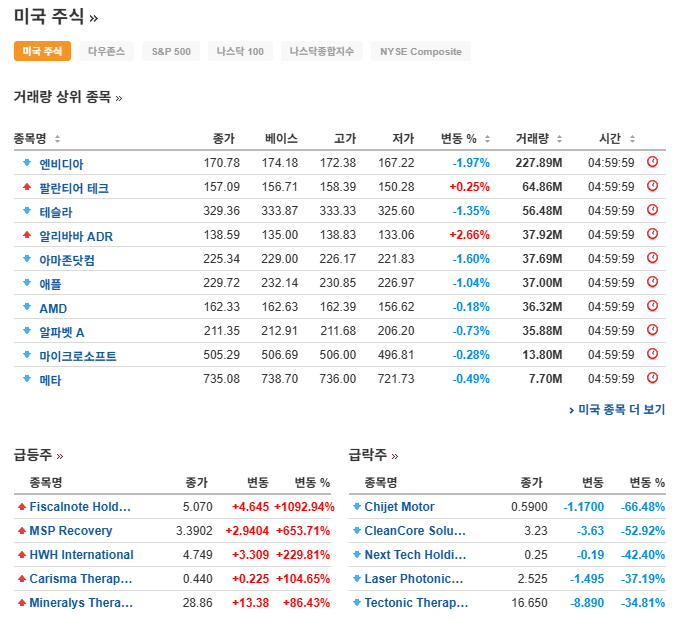Switch to the NYSE Composite tab
Image resolution: width=674 pixels, height=620 pixels.
[421, 51]
